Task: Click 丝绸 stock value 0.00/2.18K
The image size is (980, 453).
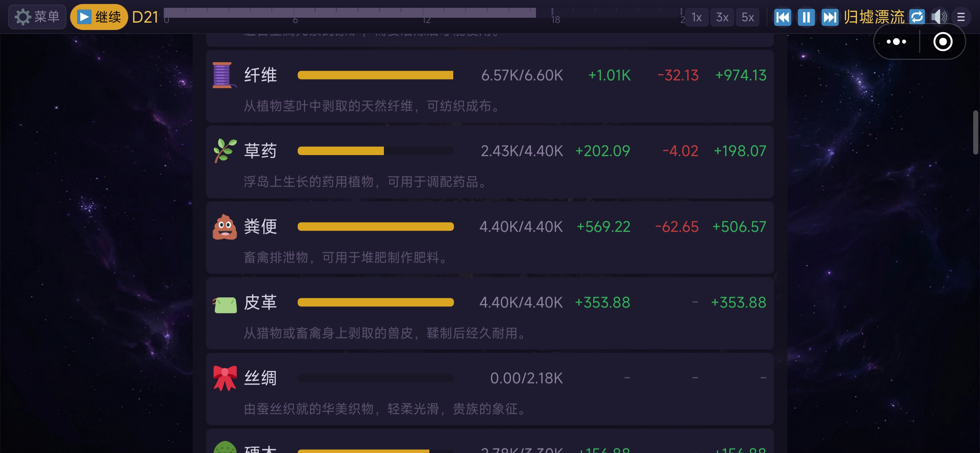Action: click(526, 378)
